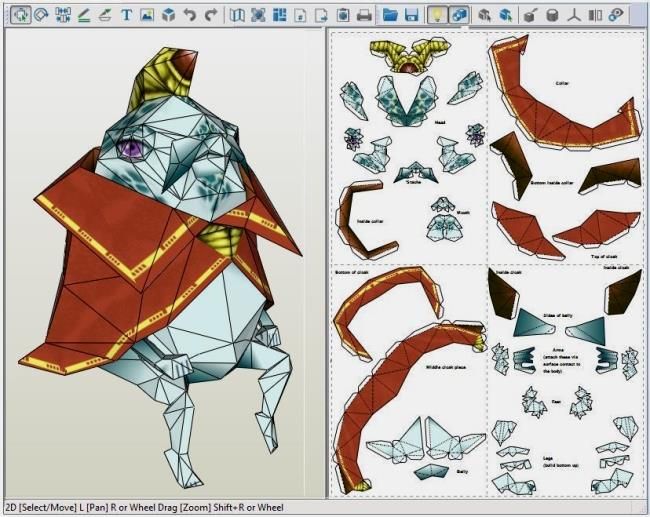Click the blue cube with cursor icon
Viewport: 650px width, 517px height.
tap(505, 16)
